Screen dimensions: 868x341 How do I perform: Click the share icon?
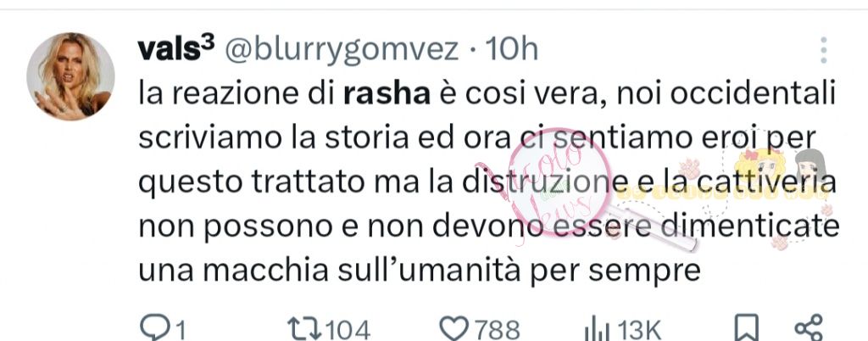click(x=809, y=327)
